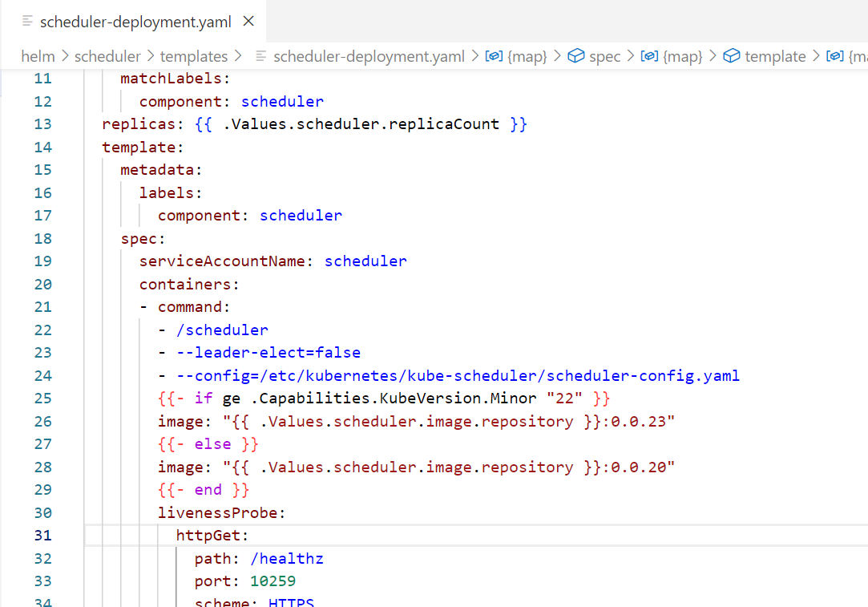Viewport: 868px width, 607px height.
Task: Click 'scheduler' value on line 12
Action: (x=282, y=102)
